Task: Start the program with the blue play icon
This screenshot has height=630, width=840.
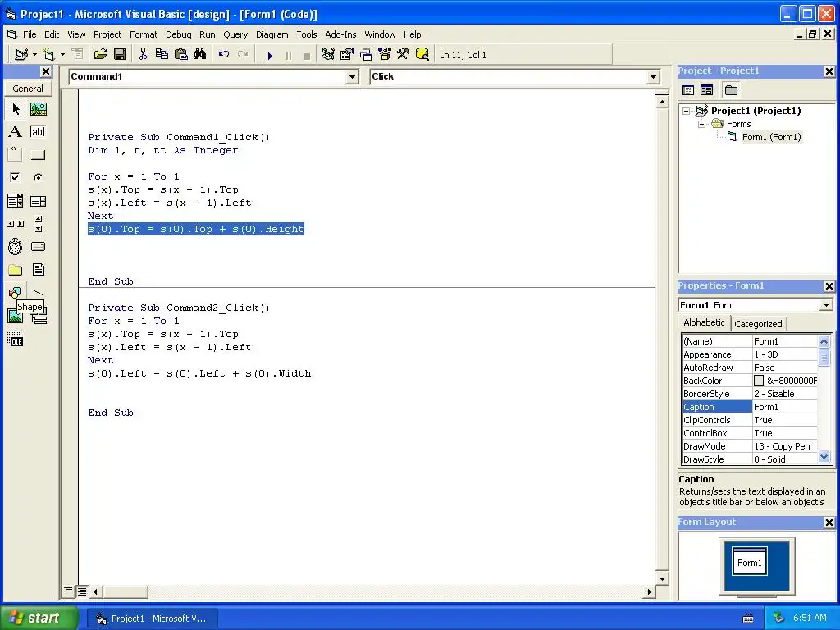Action: pyautogui.click(x=270, y=55)
